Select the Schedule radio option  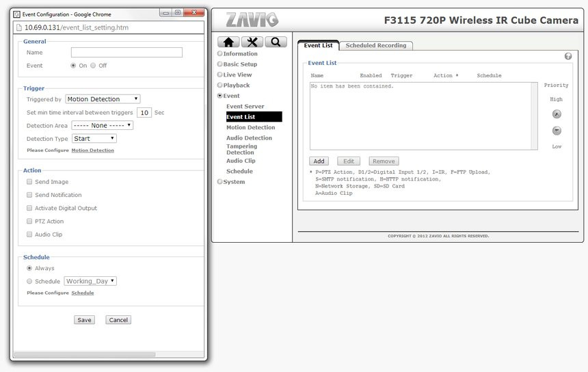click(x=29, y=281)
